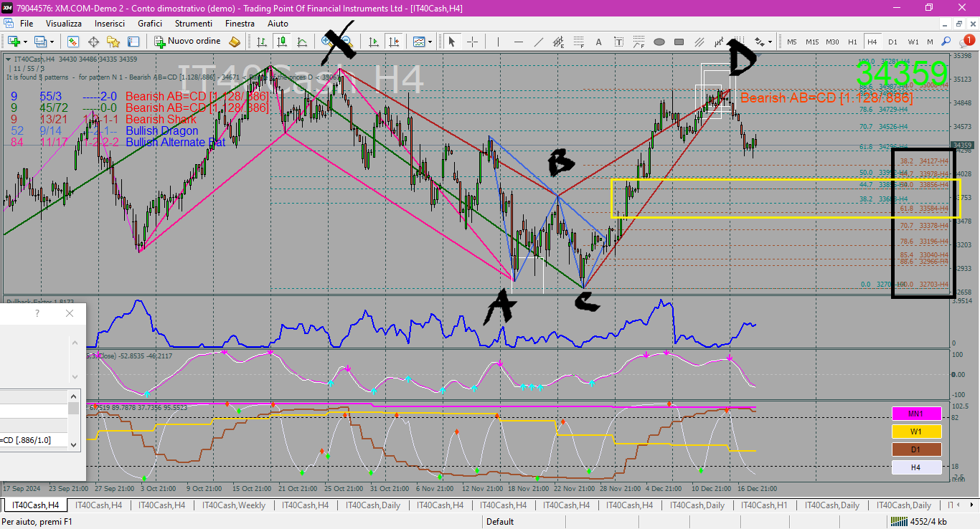This screenshot has width=980, height=529.
Task: Open the File menu
Action: [x=27, y=24]
